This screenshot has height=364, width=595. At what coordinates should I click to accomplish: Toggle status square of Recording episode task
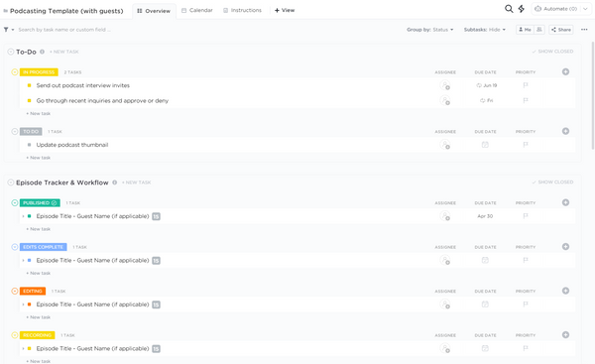coord(29,348)
